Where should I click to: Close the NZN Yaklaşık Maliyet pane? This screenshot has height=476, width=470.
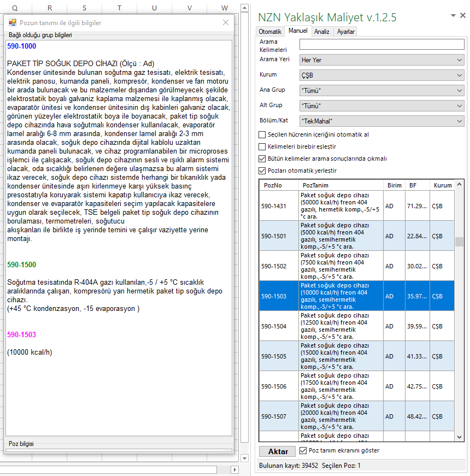[x=463, y=16]
